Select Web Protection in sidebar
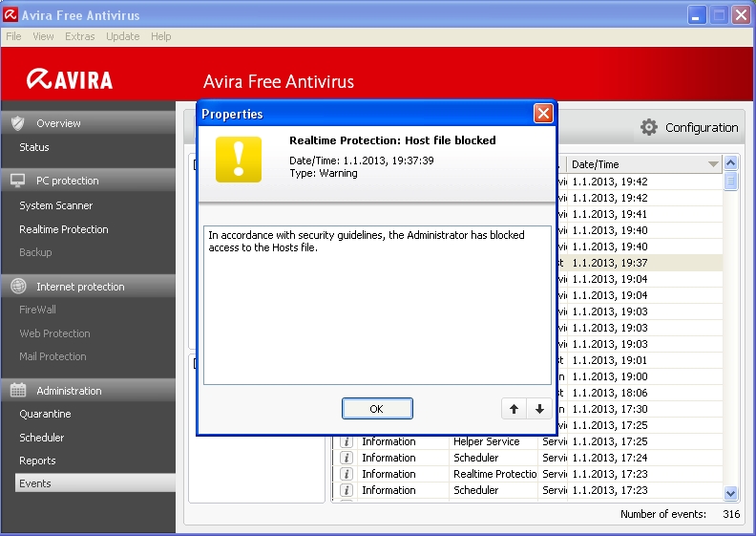 (54, 333)
